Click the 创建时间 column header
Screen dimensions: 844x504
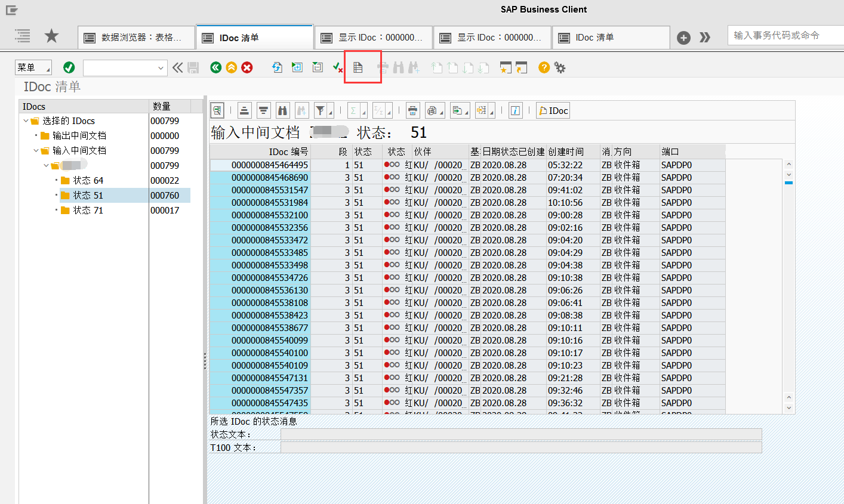pos(573,151)
